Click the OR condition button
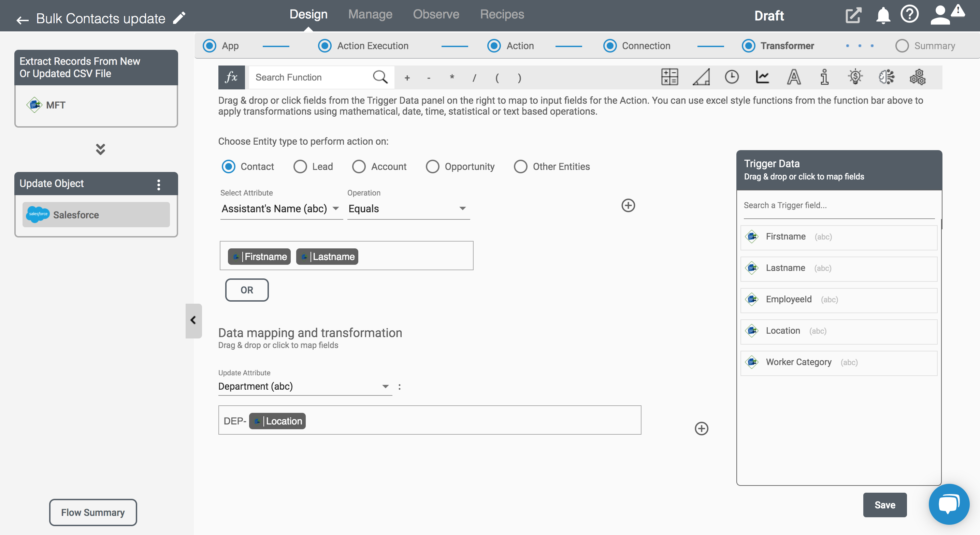 [x=247, y=290]
